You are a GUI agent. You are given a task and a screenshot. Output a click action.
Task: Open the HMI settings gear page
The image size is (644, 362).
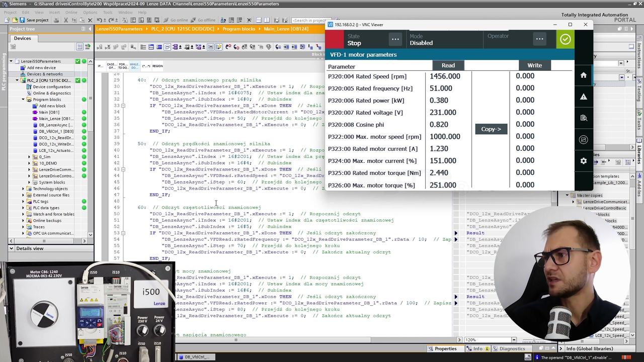pos(584,161)
